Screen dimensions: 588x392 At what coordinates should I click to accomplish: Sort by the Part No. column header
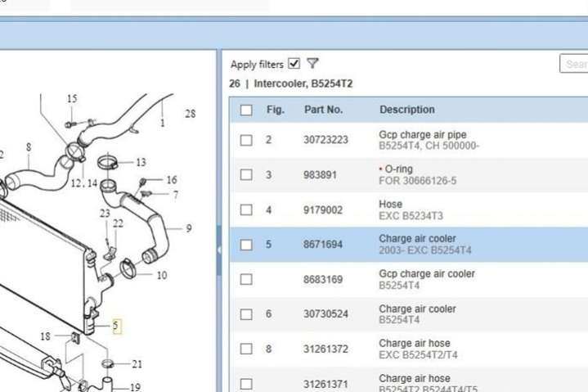click(x=323, y=110)
